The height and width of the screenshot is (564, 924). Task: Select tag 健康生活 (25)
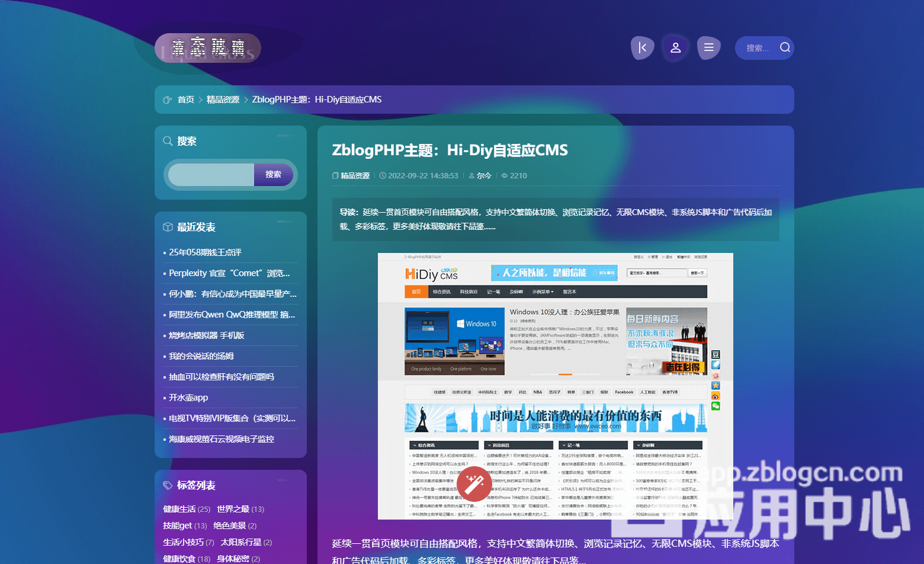[187, 509]
